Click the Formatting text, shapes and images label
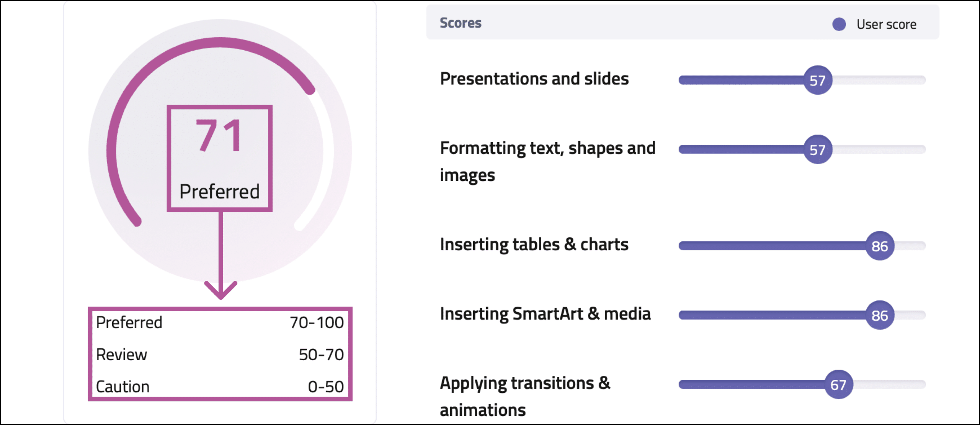The height and width of the screenshot is (425, 980). [547, 162]
